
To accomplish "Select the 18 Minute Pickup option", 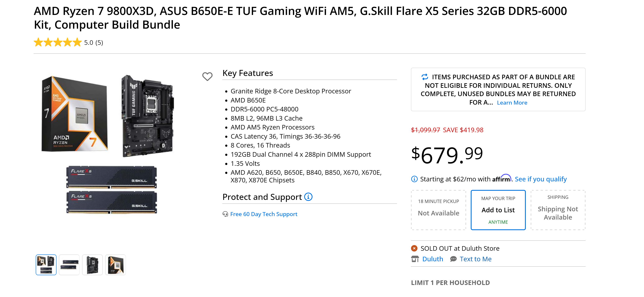I will point(439,210).
